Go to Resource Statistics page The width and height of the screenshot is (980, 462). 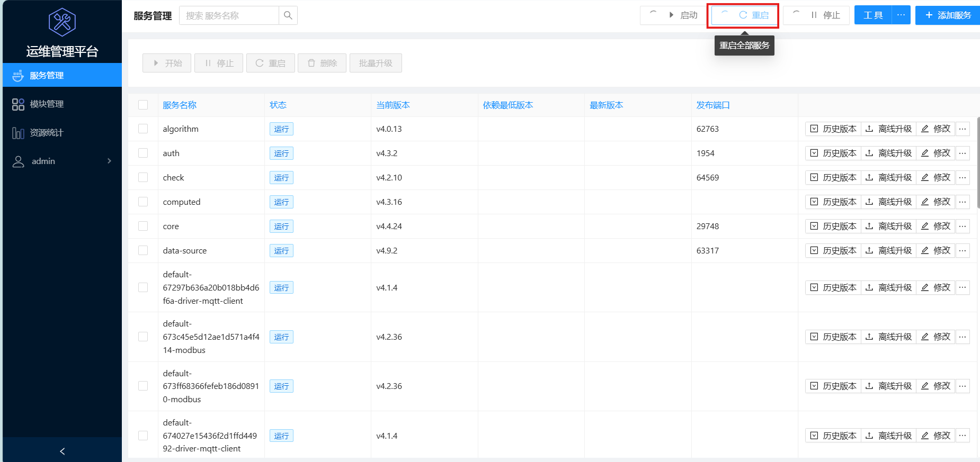point(47,132)
